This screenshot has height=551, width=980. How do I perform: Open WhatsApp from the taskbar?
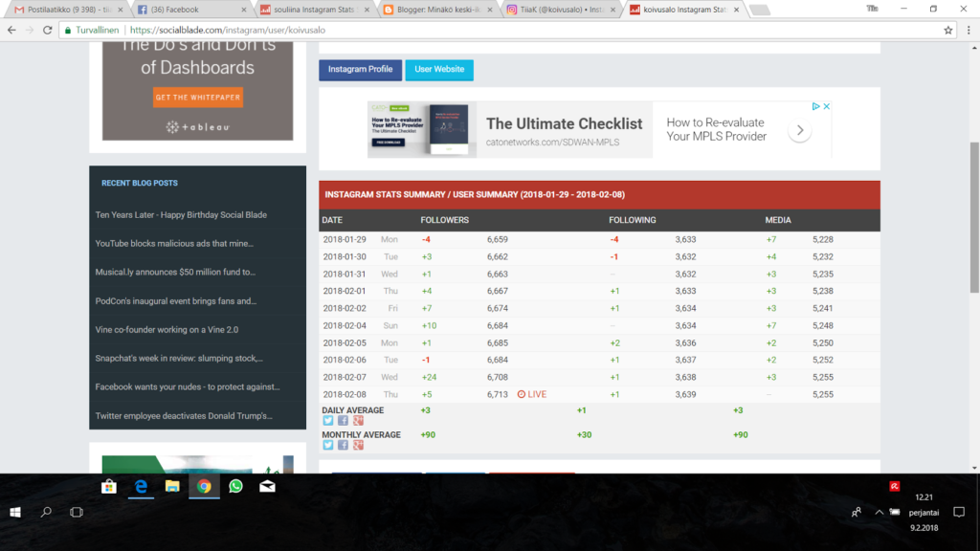pyautogui.click(x=235, y=486)
